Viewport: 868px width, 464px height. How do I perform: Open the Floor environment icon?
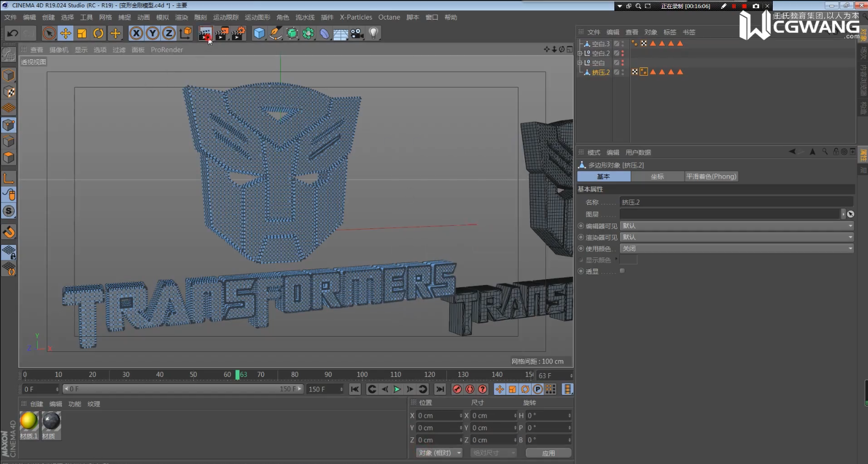pos(341,33)
